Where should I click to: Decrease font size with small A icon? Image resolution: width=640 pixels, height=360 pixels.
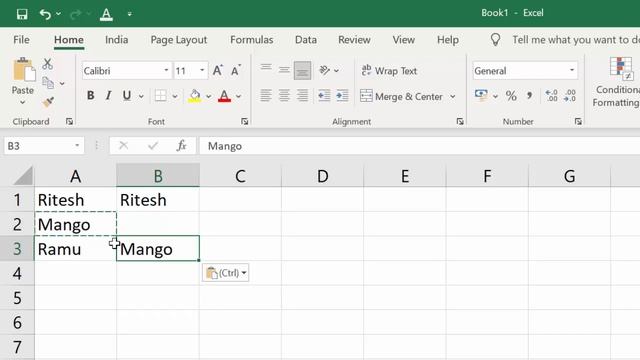[236, 71]
